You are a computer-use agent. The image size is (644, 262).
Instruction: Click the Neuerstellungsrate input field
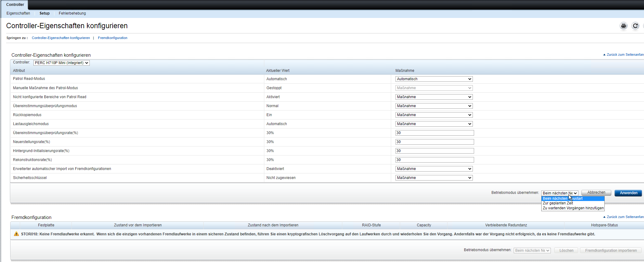(434, 142)
